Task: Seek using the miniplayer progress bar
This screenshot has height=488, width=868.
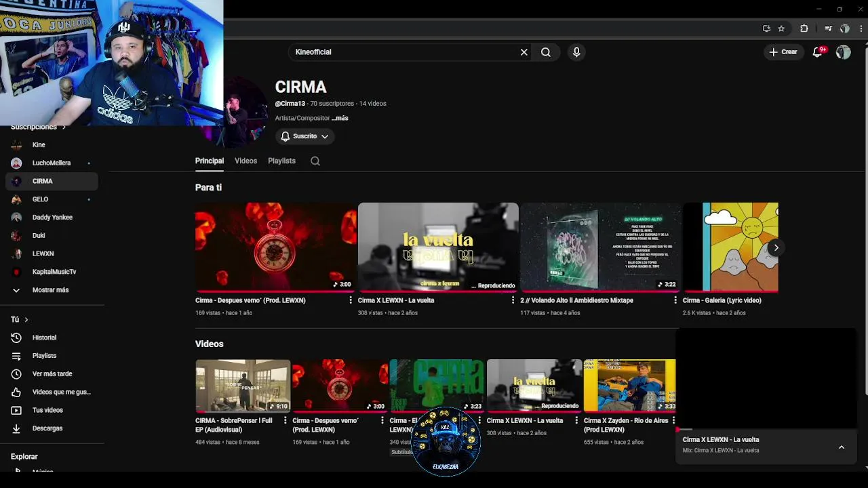Action: [766, 430]
